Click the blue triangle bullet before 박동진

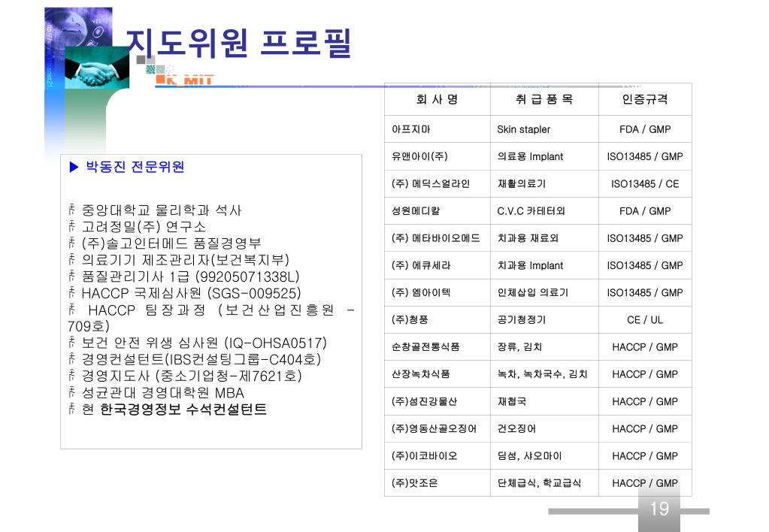coord(74,168)
